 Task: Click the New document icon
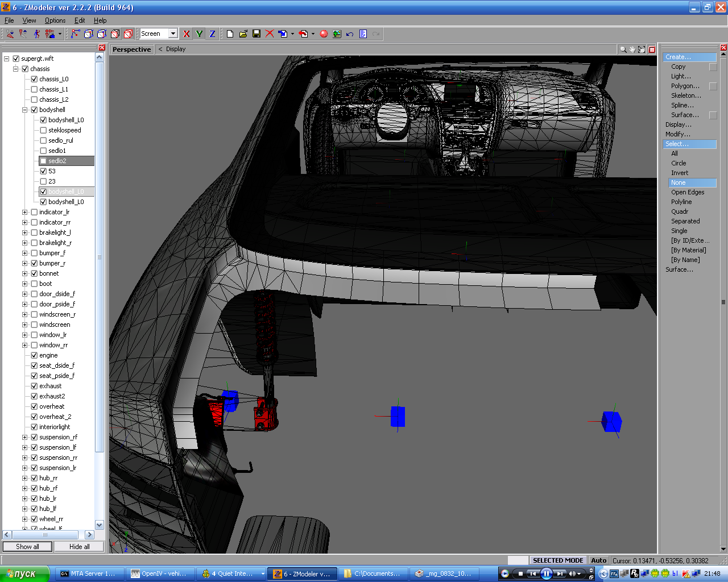coord(230,34)
